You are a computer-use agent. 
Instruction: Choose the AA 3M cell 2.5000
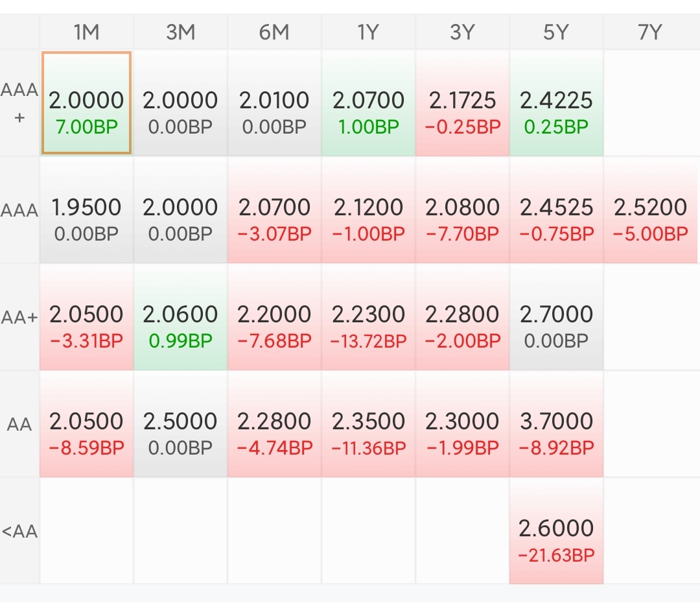(180, 424)
